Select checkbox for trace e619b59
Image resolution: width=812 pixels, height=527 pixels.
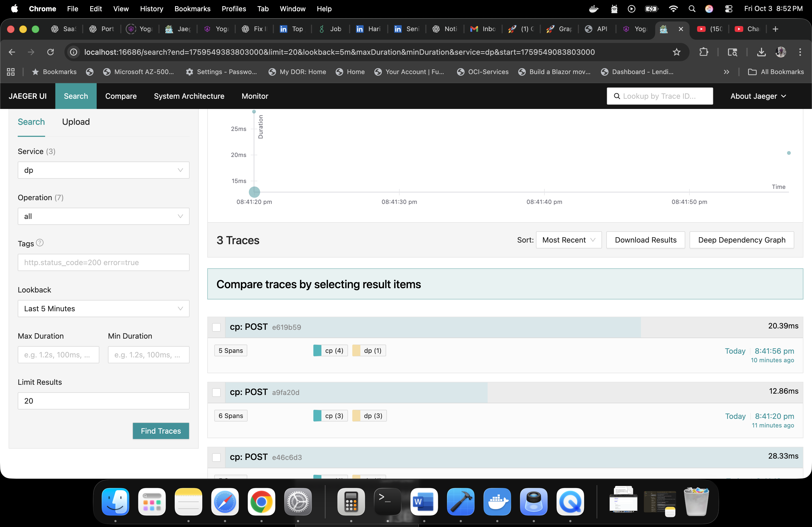216,327
